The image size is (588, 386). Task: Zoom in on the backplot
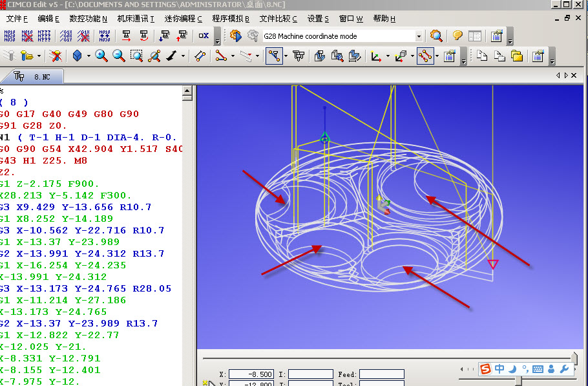[101, 56]
